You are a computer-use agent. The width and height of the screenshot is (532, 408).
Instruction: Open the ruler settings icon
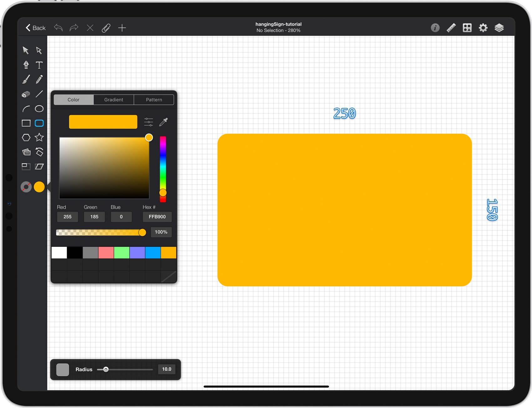pyautogui.click(x=451, y=28)
